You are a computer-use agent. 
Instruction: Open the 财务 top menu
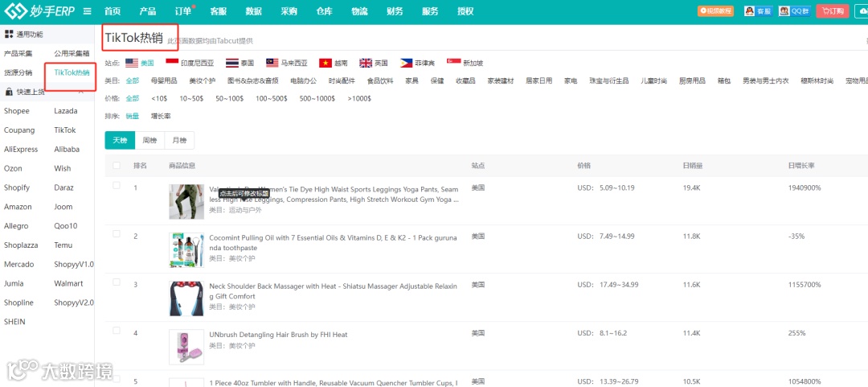[x=395, y=11]
